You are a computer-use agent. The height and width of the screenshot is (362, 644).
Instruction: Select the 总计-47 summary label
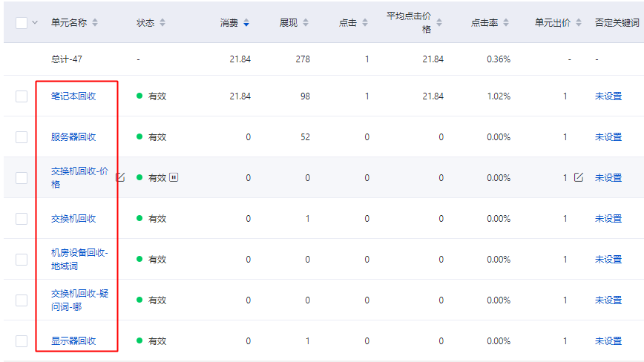[67, 59]
